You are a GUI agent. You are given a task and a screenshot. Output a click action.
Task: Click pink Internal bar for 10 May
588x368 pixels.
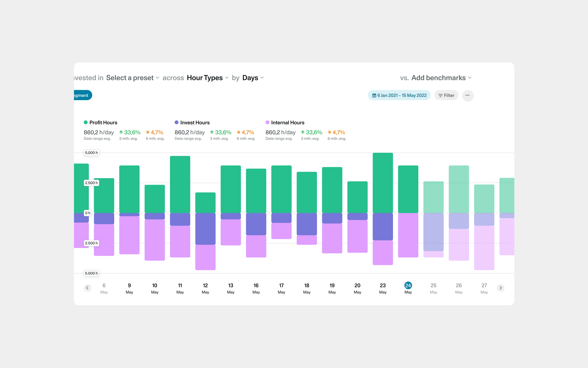(x=155, y=240)
